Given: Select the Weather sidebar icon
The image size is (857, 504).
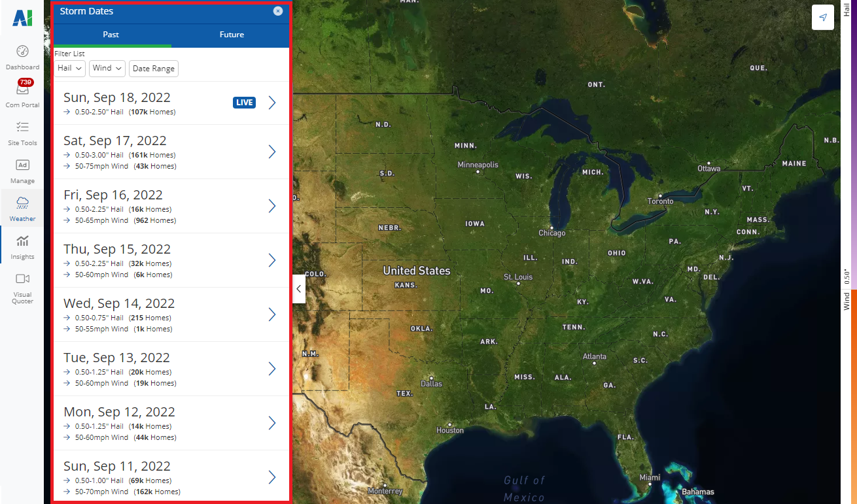Looking at the screenshot, I should click(x=22, y=208).
